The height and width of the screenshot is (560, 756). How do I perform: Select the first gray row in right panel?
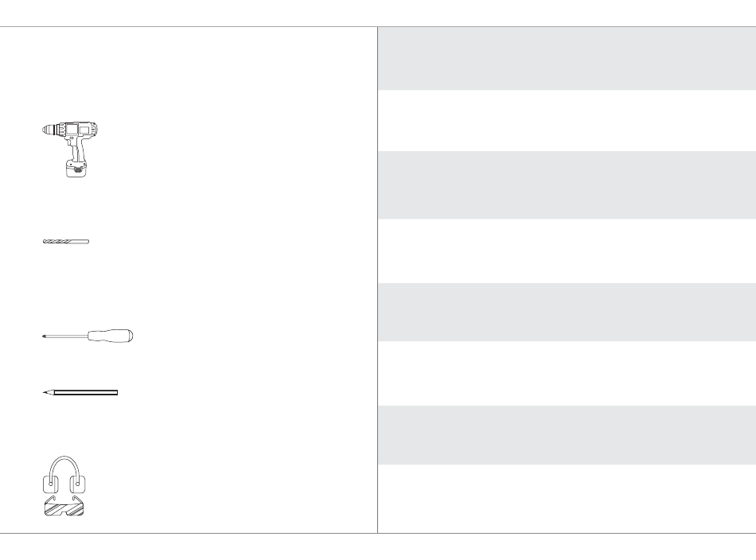(567, 58)
